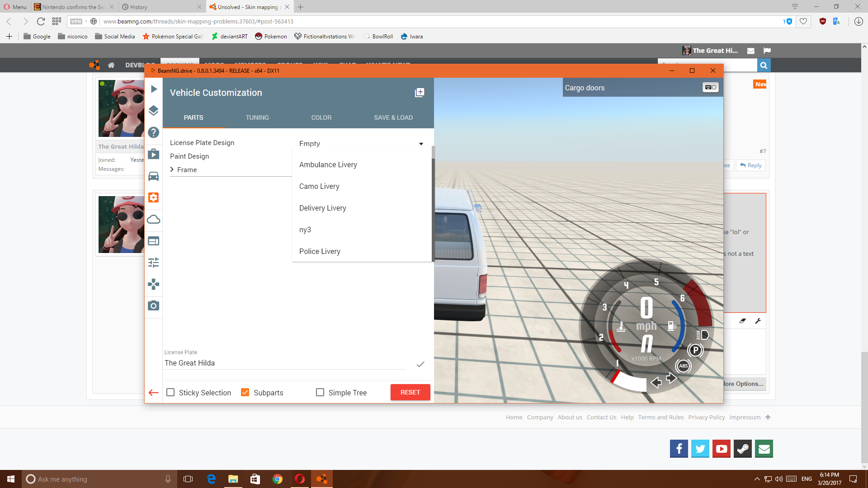Open the Terms and Rules footer link

click(x=661, y=417)
